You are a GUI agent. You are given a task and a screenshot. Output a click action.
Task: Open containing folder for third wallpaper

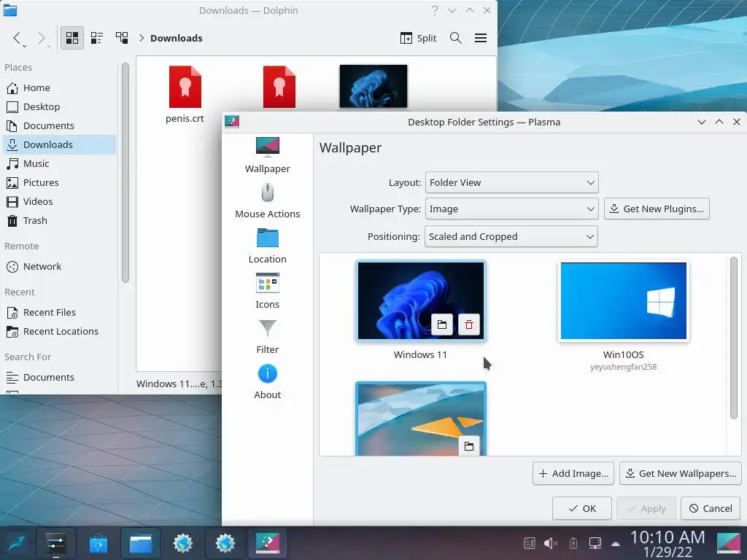click(x=469, y=446)
